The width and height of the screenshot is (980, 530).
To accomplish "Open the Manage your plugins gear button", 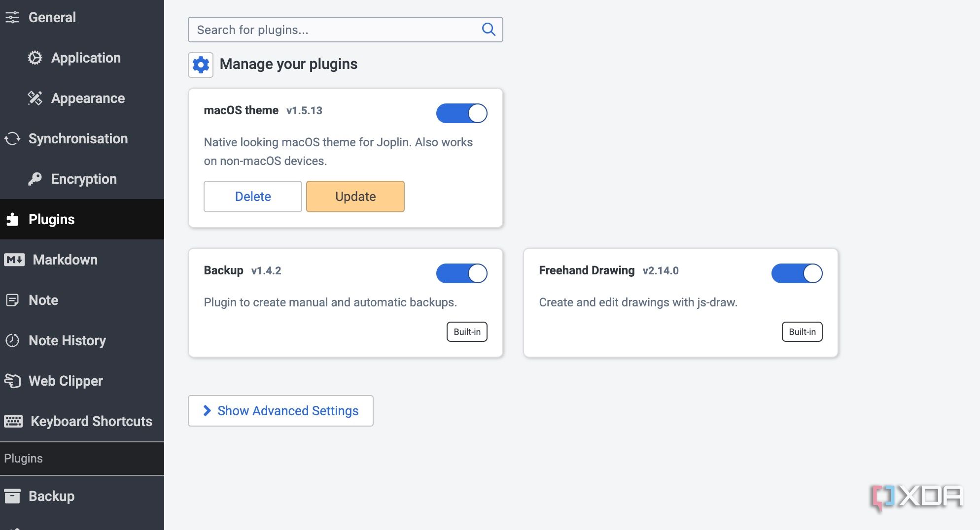I will click(201, 65).
